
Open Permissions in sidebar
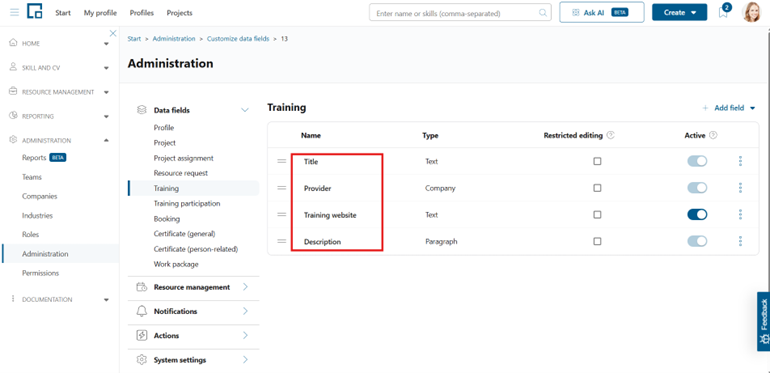[x=40, y=273]
